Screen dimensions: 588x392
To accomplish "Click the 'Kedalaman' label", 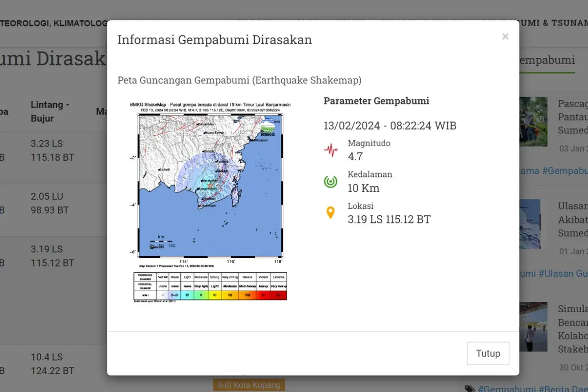I will [x=370, y=174].
